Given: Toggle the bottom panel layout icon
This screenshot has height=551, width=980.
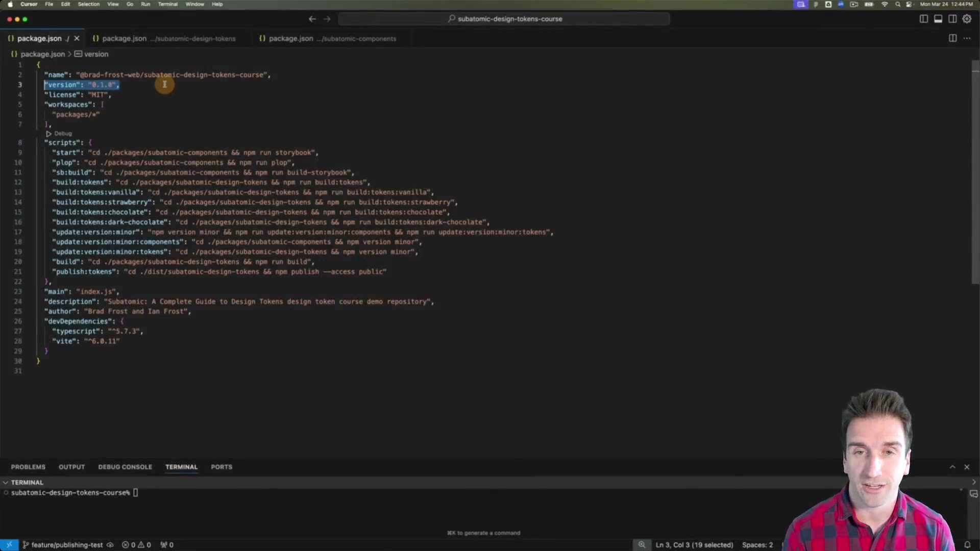Looking at the screenshot, I should pyautogui.click(x=938, y=19).
